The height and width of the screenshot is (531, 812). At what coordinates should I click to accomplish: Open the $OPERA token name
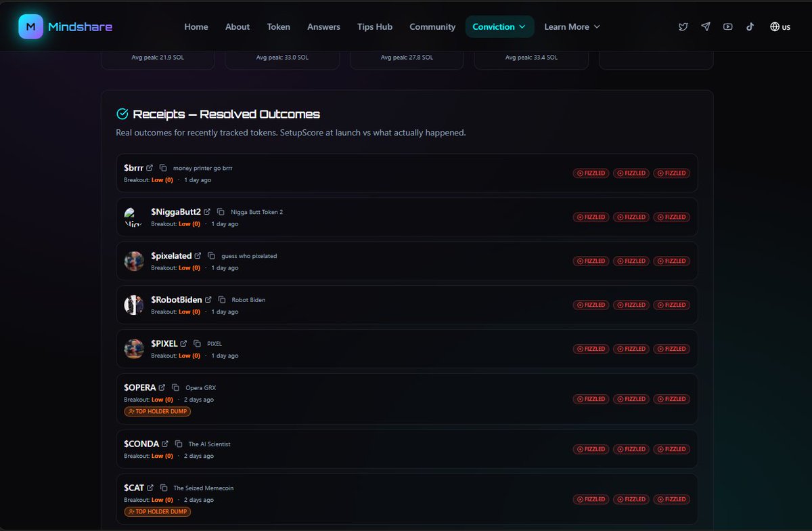coord(140,387)
